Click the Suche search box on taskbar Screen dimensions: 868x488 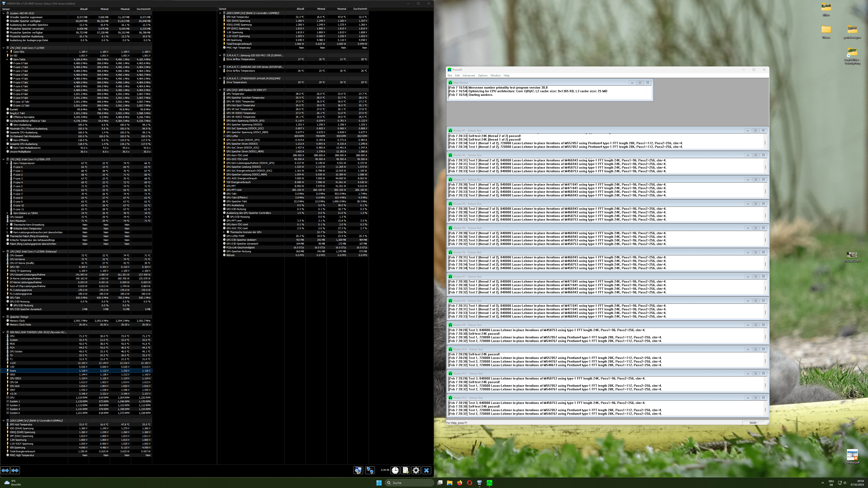409,483
